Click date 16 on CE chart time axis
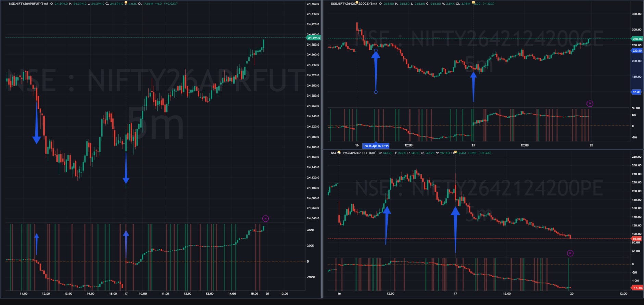The height and width of the screenshot is (305, 644). (357, 145)
